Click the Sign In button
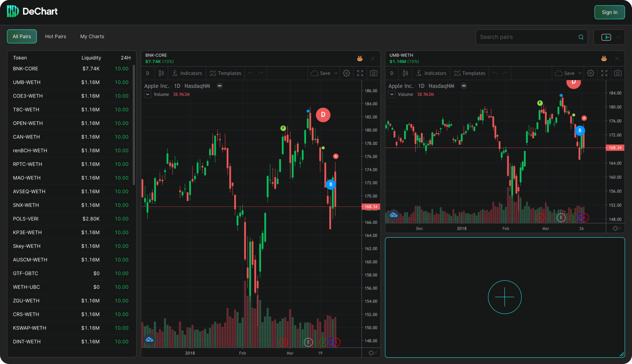Screen dimensions: 632x364 point(609,12)
